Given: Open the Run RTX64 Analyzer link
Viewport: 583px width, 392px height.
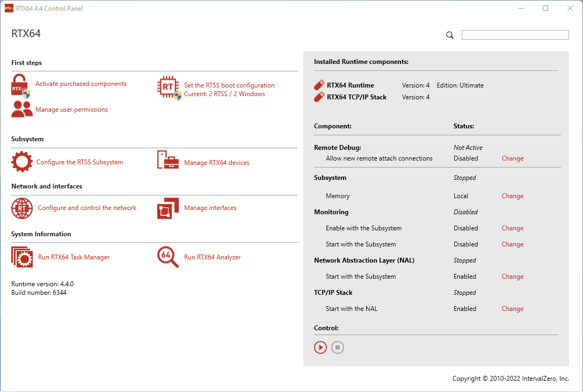Looking at the screenshot, I should [x=212, y=257].
